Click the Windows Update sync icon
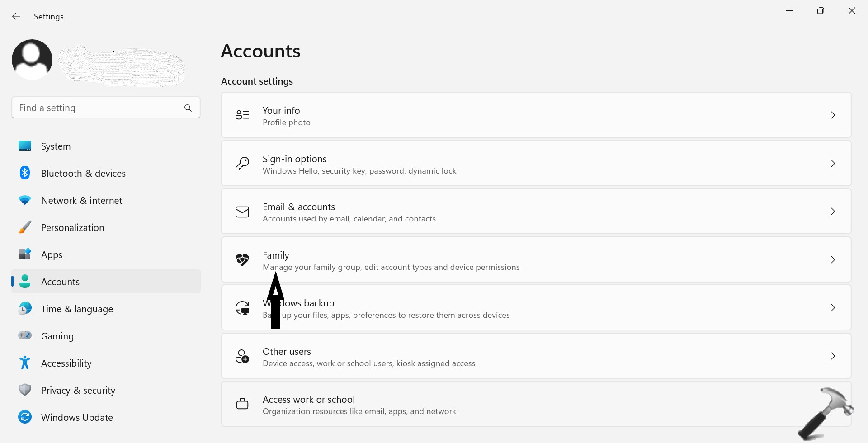This screenshot has width=868, height=443. point(25,417)
